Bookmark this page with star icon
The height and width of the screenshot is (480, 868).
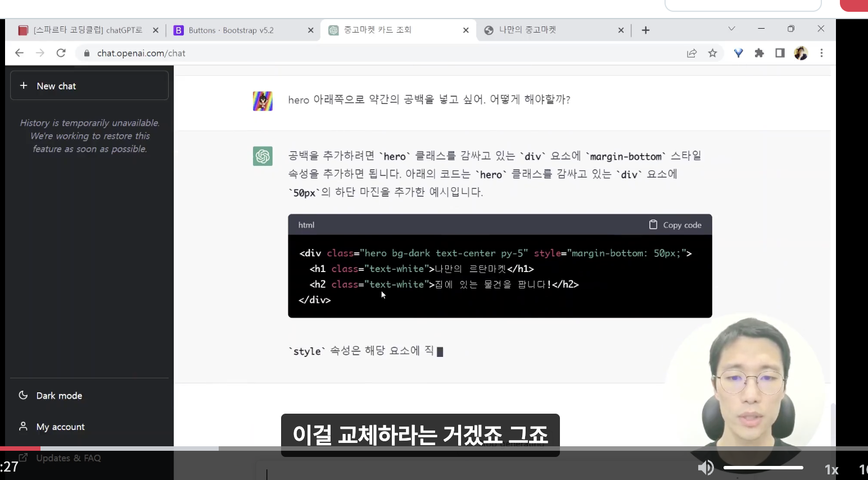(713, 53)
